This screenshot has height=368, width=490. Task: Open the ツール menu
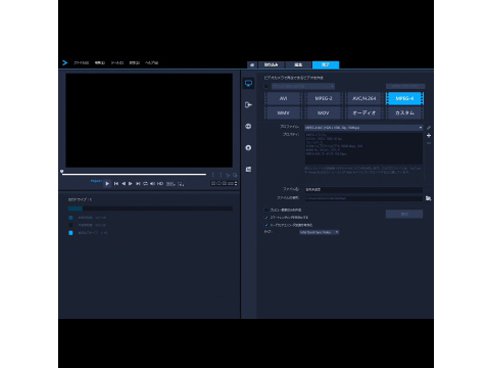(117, 63)
